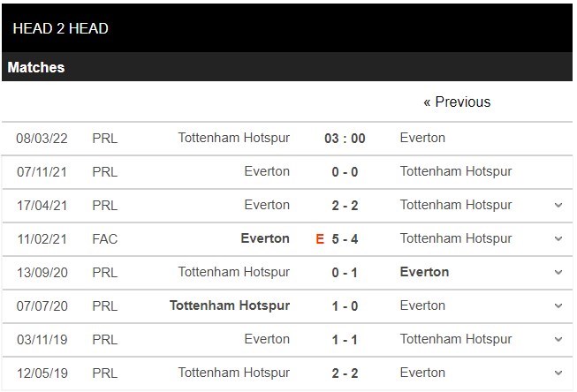This screenshot has width=577, height=392.
Task: Click bold Everton in the 13/09/20 row
Action: point(424,272)
